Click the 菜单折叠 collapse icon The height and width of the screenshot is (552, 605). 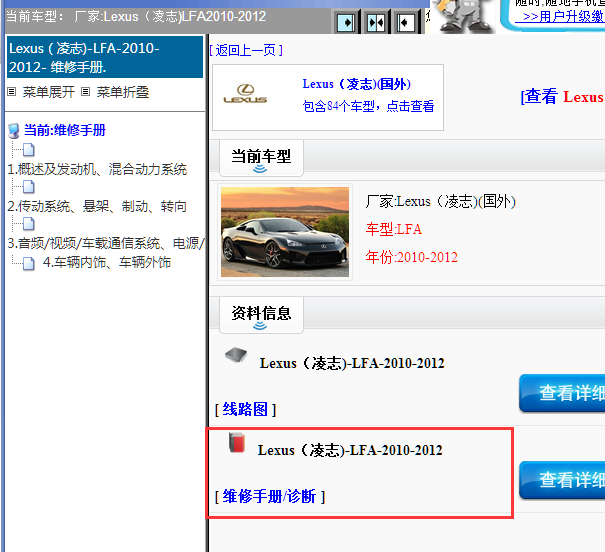(x=85, y=92)
